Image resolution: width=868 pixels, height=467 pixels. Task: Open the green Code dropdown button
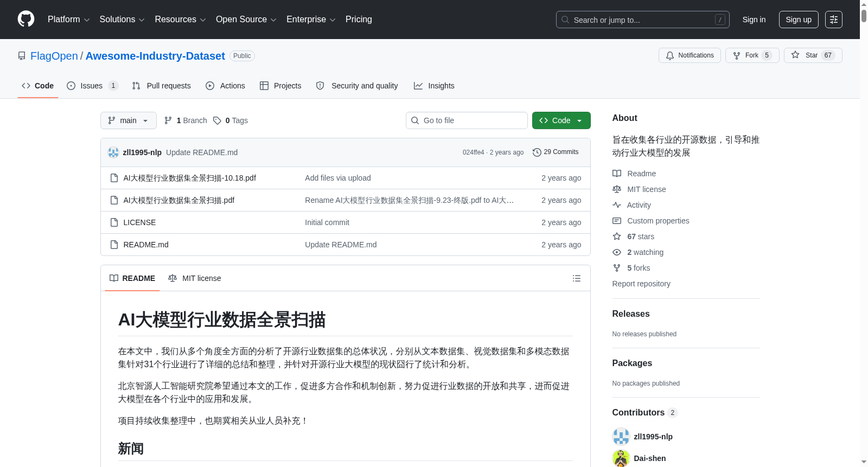pyautogui.click(x=561, y=120)
